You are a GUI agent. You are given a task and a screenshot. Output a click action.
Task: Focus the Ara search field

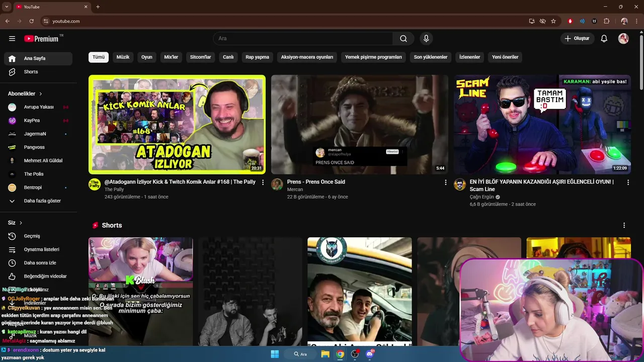click(x=303, y=39)
